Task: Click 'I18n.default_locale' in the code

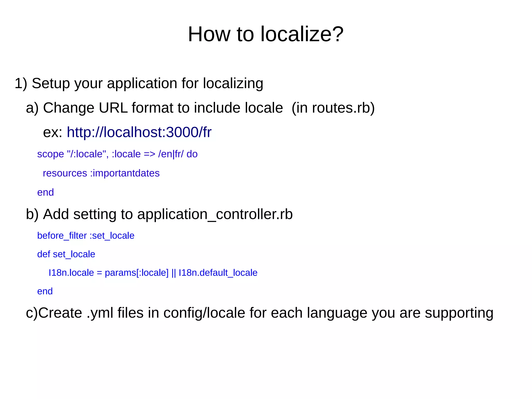Action: 218,273
